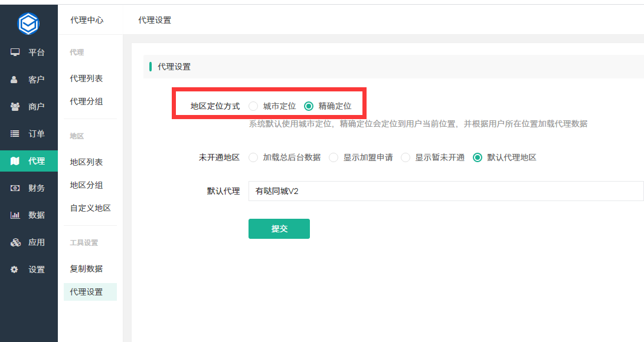Click the 未开通地区 field label
Screen dimensions: 644x342
point(220,157)
